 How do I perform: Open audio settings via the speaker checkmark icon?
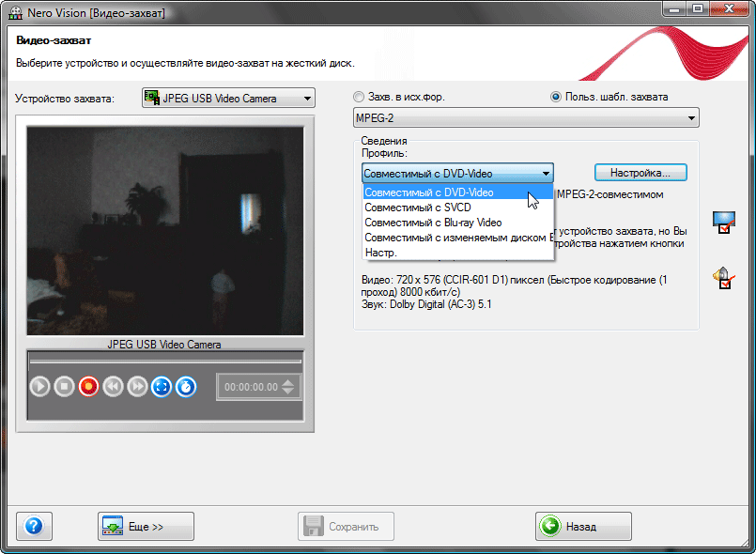[x=724, y=278]
